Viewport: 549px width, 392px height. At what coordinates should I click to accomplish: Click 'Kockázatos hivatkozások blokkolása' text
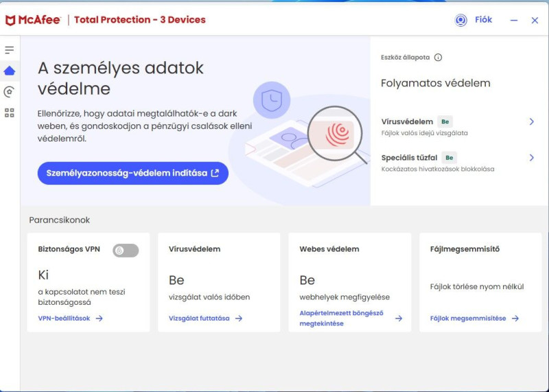[x=438, y=169]
